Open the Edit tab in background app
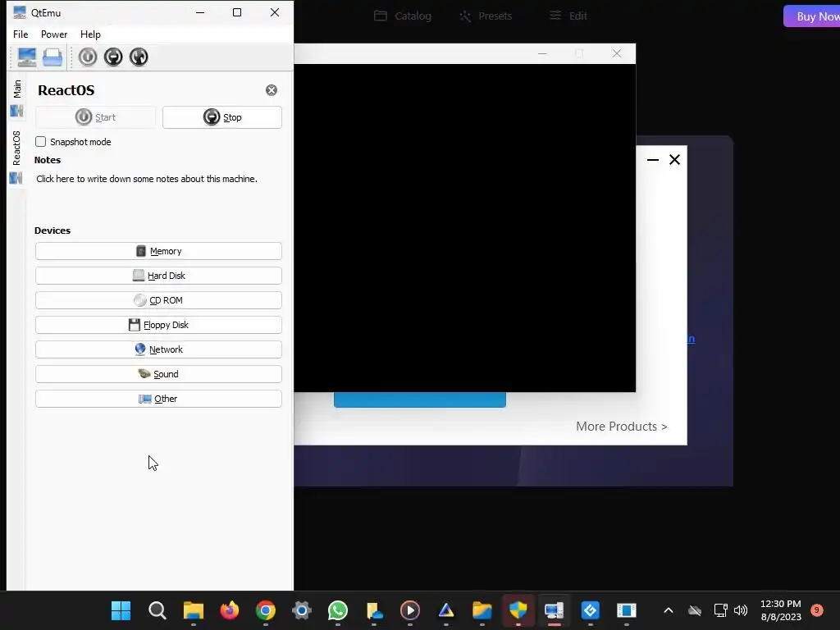Image resolution: width=840 pixels, height=630 pixels. tap(568, 16)
